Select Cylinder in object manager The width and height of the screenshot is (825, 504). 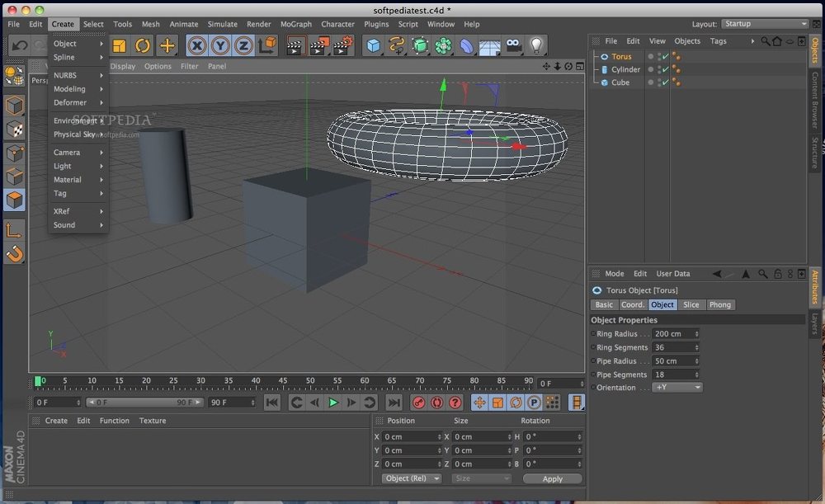625,69
